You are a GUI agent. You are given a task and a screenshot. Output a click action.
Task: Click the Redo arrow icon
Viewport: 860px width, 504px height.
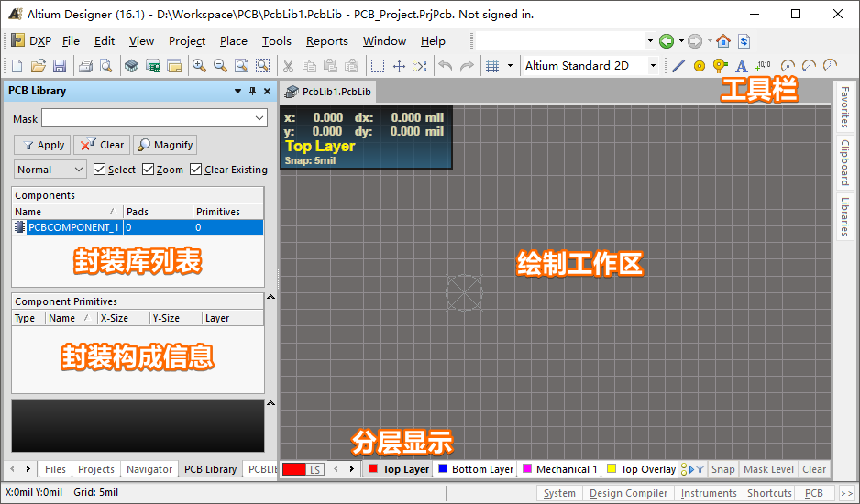pyautogui.click(x=467, y=66)
